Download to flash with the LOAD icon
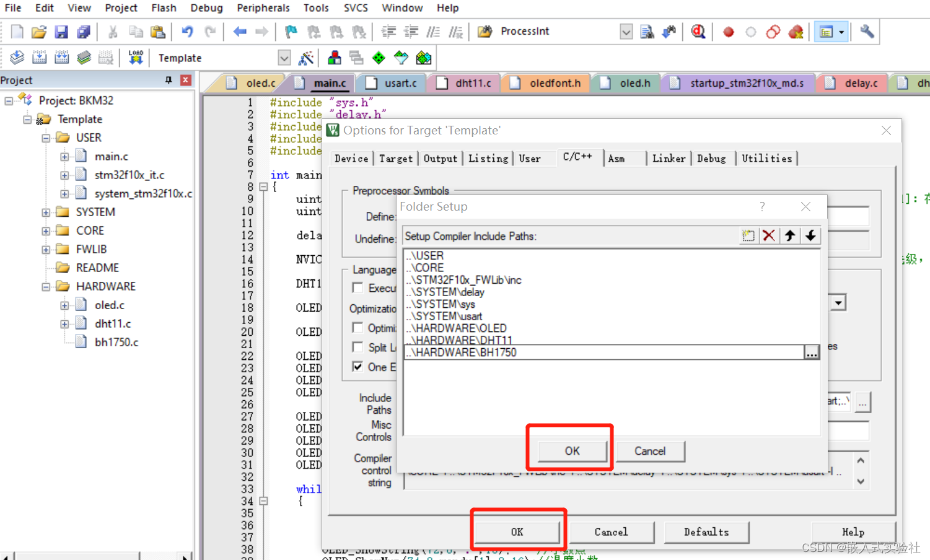The height and width of the screenshot is (560, 930). pyautogui.click(x=136, y=58)
